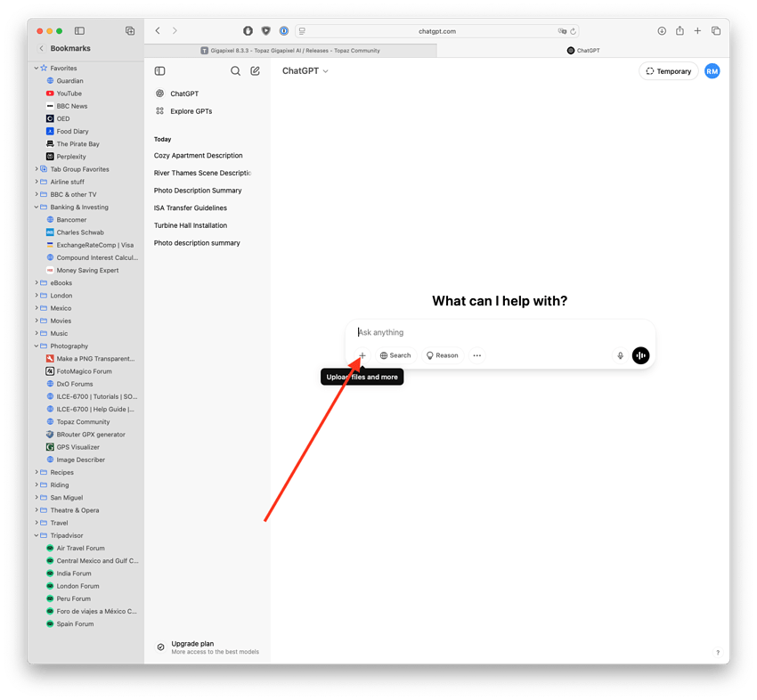Open the RM profile avatar

712,71
